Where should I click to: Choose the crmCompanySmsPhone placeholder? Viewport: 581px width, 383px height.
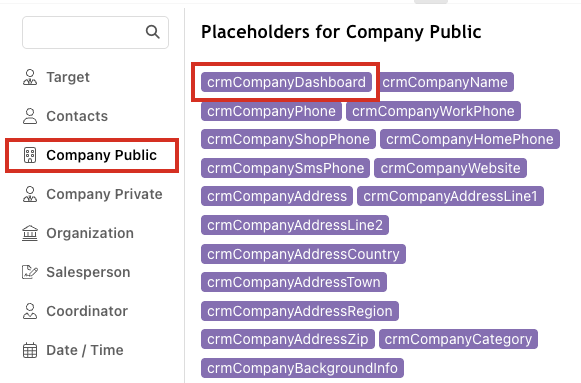tap(285, 168)
